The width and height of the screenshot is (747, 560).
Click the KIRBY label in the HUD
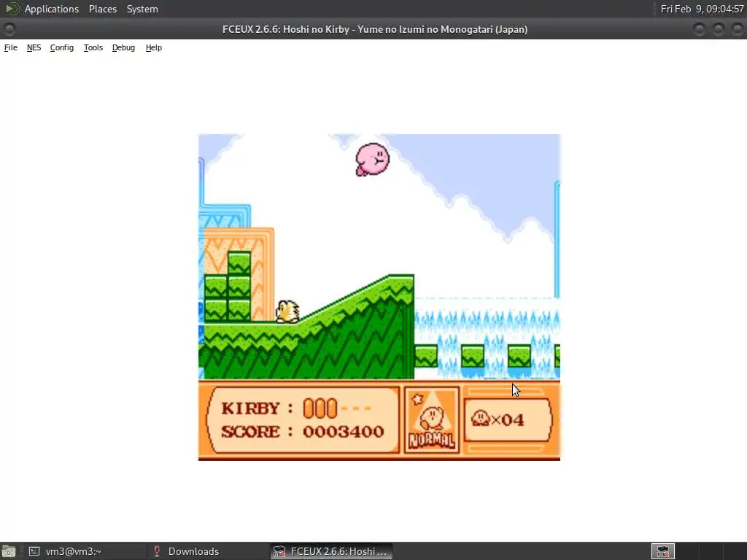pyautogui.click(x=250, y=408)
